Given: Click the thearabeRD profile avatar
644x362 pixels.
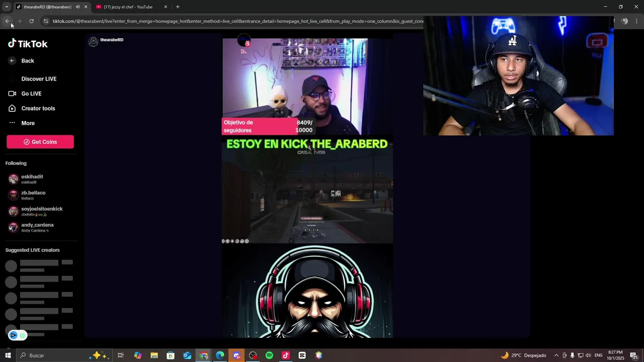Looking at the screenshot, I should 93,42.
